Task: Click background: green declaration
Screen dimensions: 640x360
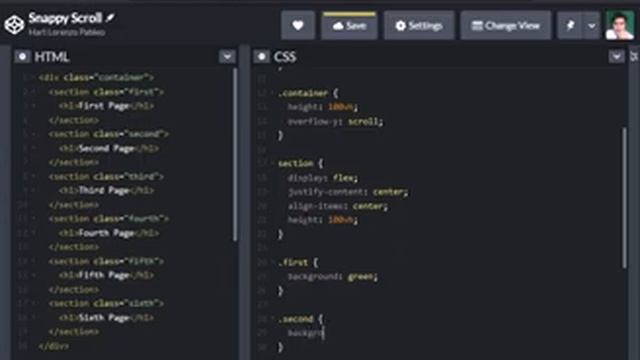Action: click(333, 277)
